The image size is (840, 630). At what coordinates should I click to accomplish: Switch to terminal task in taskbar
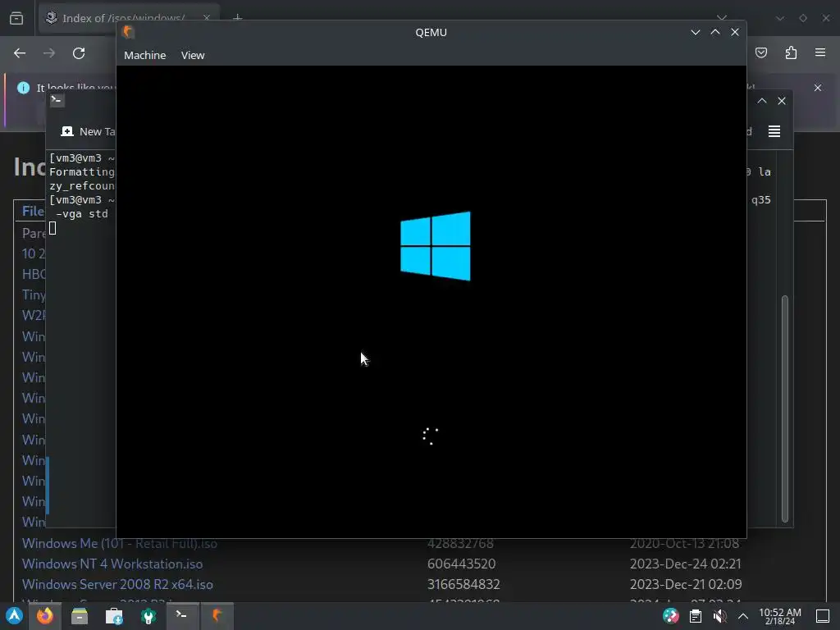coord(181,616)
